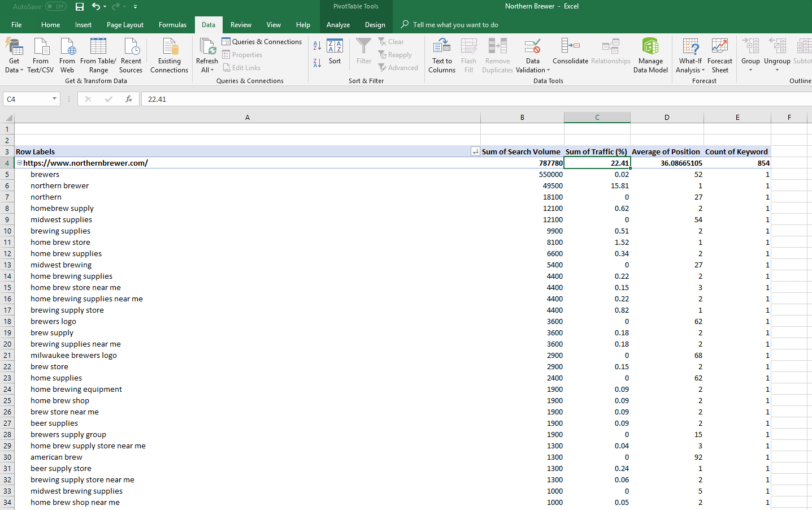Image resolution: width=812 pixels, height=510 pixels.
Task: Open the Analyze PivotTable tab
Action: pos(338,25)
